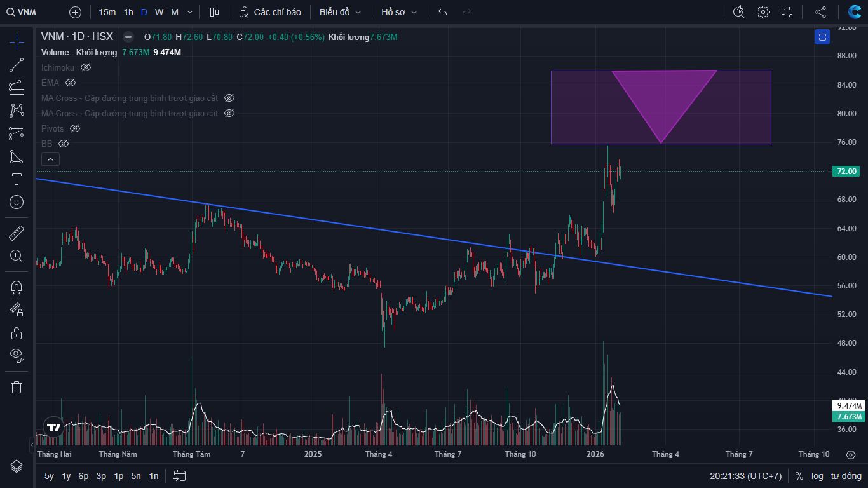The image size is (868, 488).
Task: Open the time axis settings gear
Action: 851,454
